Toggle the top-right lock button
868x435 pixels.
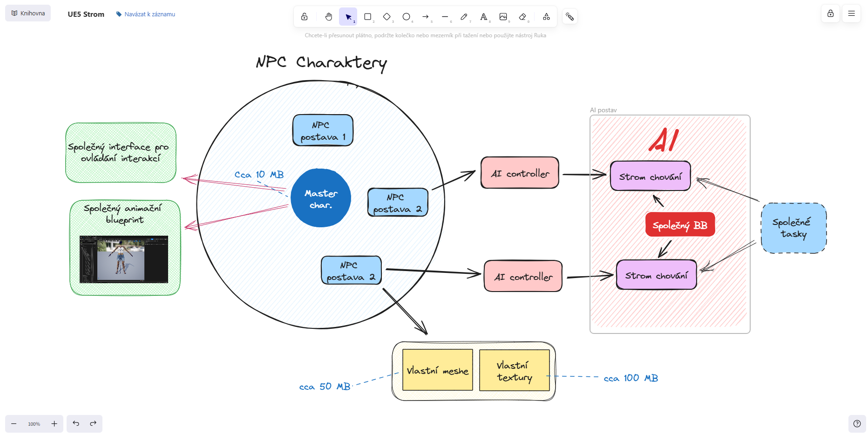coord(830,14)
